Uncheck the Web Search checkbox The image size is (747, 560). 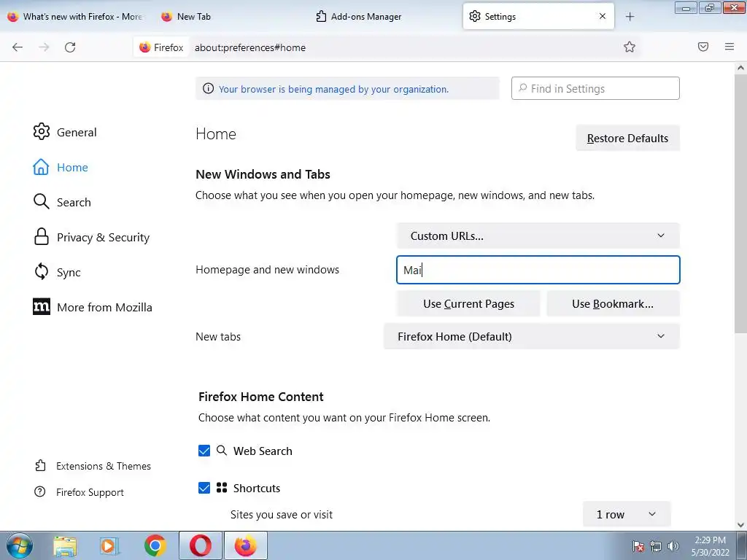pyautogui.click(x=204, y=451)
